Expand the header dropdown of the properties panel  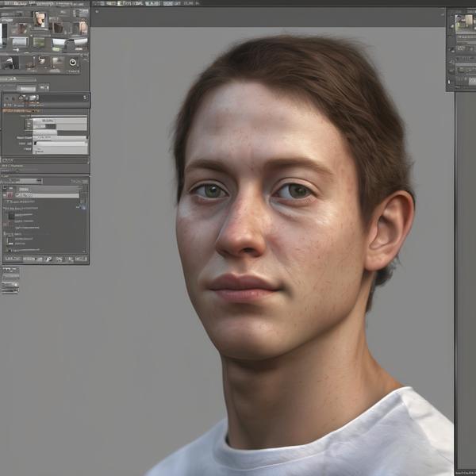[x=85, y=98]
